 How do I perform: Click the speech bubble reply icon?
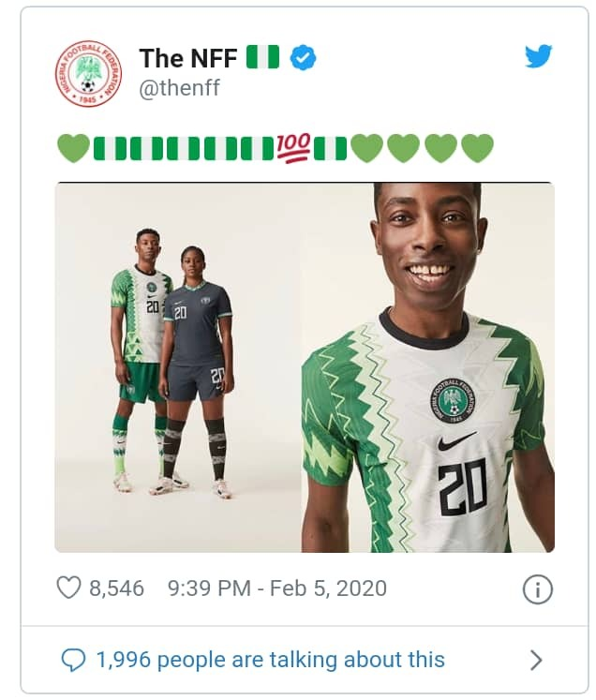73,661
